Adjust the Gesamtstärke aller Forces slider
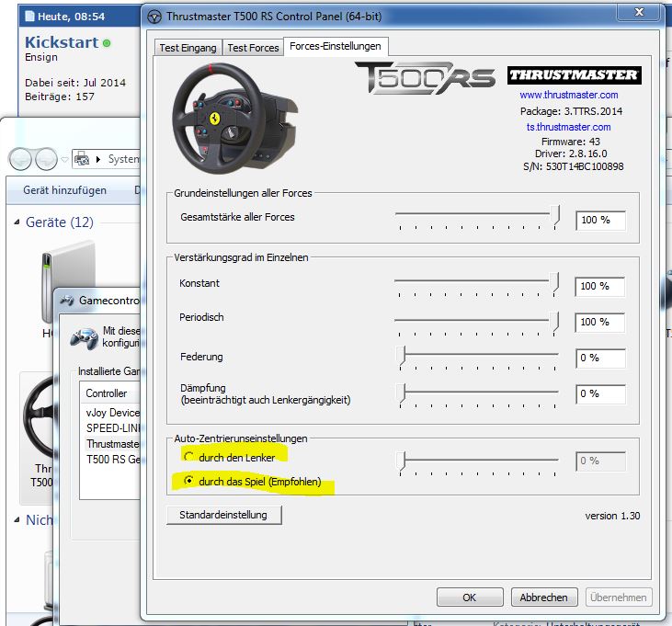The image size is (672, 626). click(x=555, y=215)
